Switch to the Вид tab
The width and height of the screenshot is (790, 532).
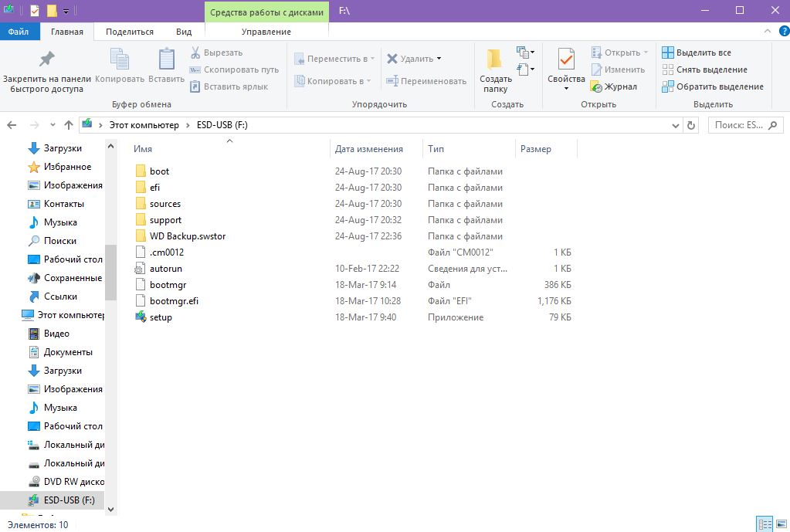[184, 32]
